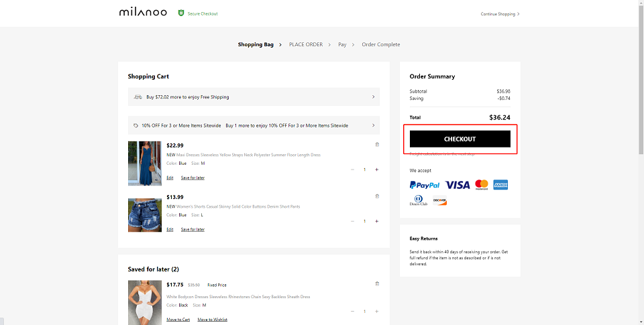Click the AMEX payment logo
Screen dimensions: 644x325
pos(500,185)
